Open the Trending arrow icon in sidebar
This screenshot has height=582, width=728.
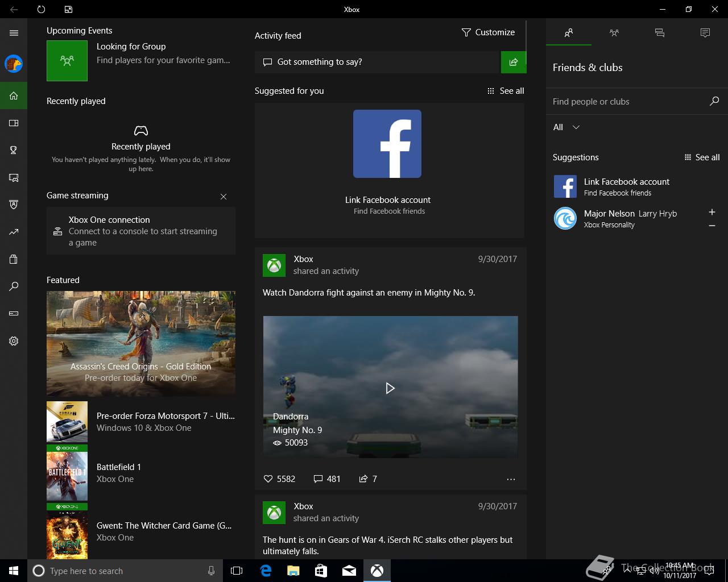click(x=14, y=232)
